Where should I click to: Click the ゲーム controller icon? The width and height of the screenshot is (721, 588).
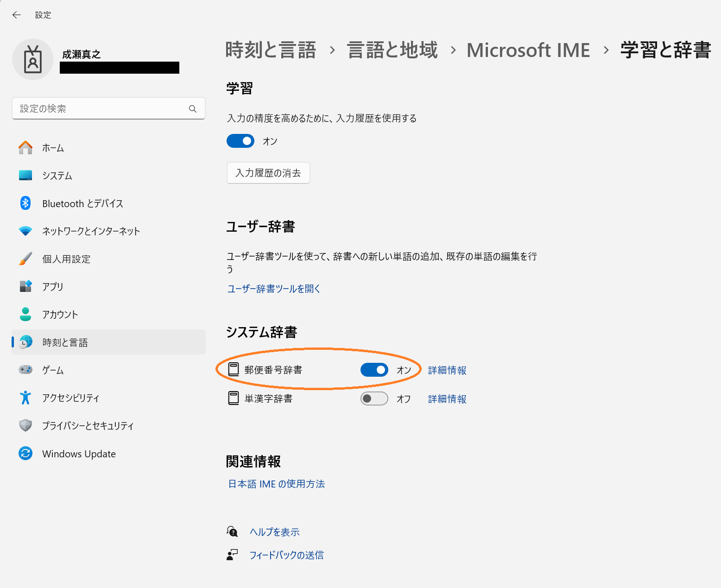coord(25,370)
